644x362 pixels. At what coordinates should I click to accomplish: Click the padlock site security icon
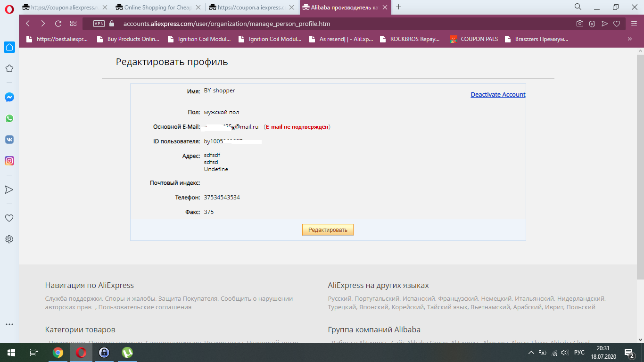click(x=112, y=24)
